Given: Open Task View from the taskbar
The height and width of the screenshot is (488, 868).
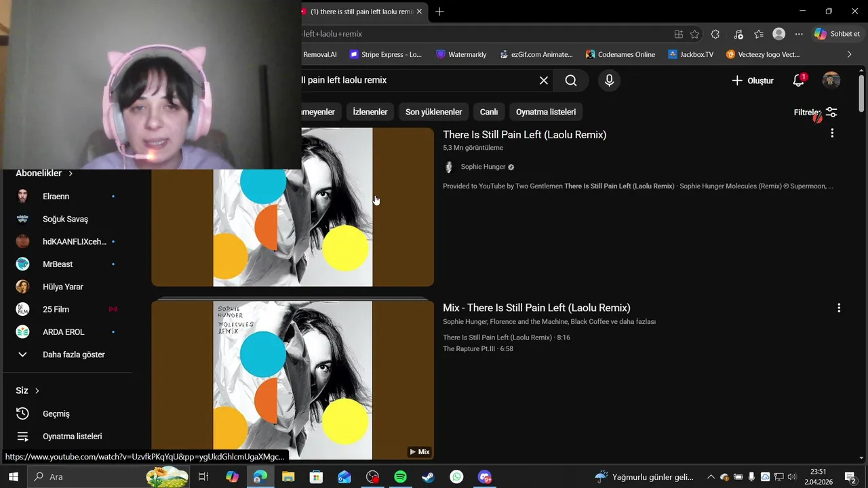Looking at the screenshot, I should (203, 477).
